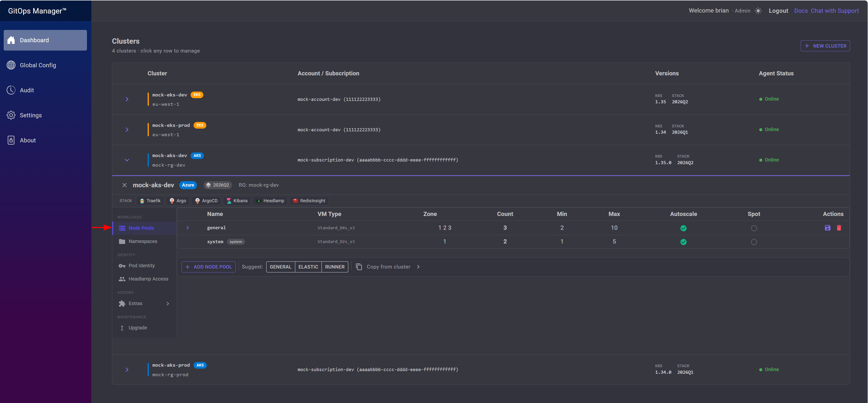The width and height of the screenshot is (868, 403).
Task: Open Copy from cluster menu
Action: (x=388, y=267)
